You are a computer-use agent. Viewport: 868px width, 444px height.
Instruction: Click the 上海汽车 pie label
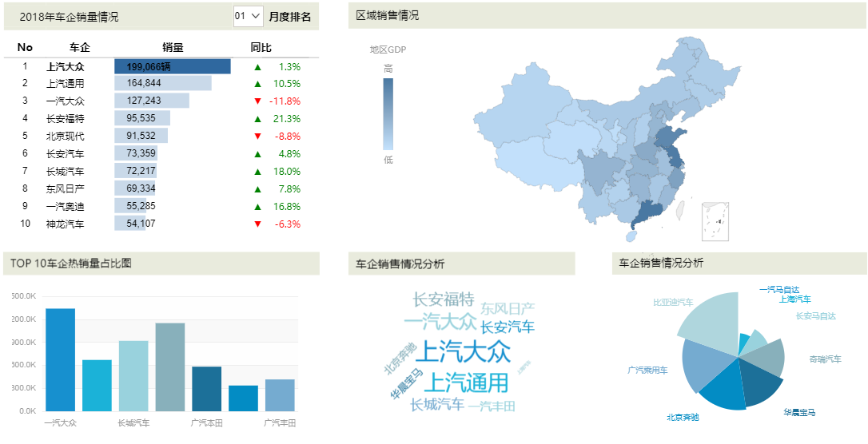tap(795, 299)
